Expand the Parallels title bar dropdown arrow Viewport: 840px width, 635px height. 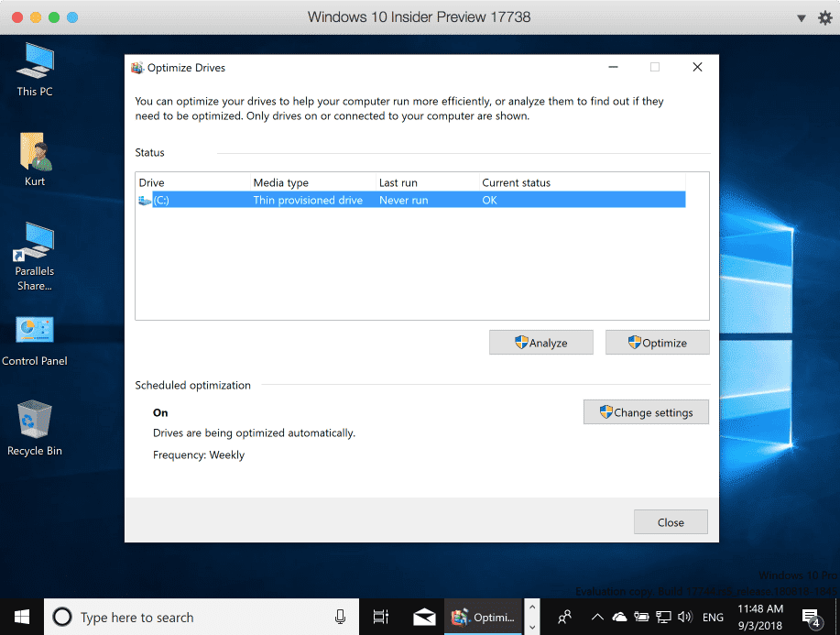click(x=800, y=17)
